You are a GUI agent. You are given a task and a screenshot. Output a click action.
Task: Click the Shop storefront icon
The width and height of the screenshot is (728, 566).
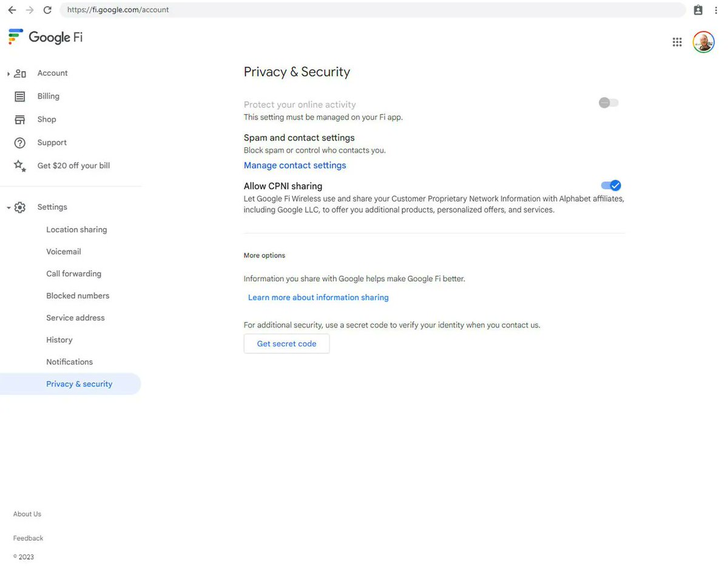point(20,120)
